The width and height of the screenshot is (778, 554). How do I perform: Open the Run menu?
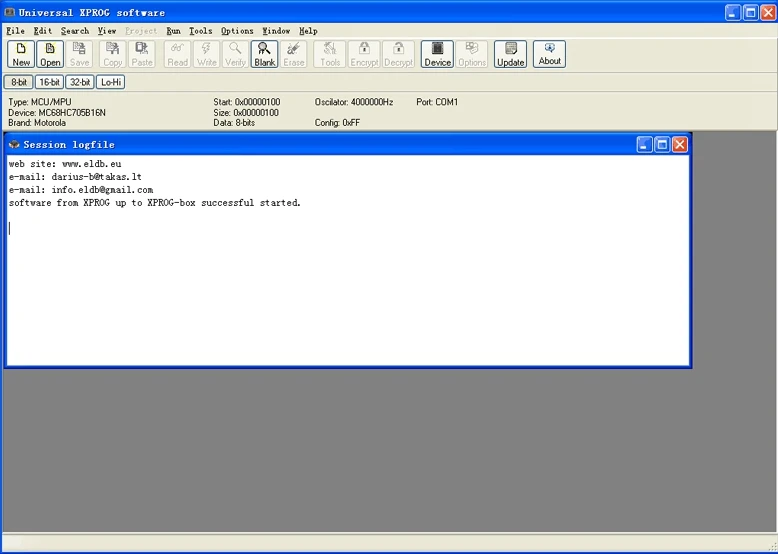(173, 31)
